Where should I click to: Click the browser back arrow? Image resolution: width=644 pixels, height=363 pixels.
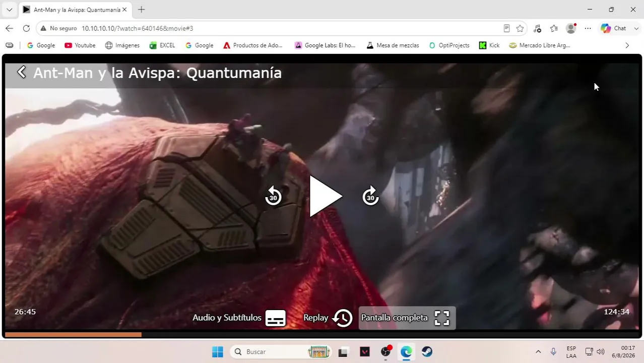(x=9, y=28)
